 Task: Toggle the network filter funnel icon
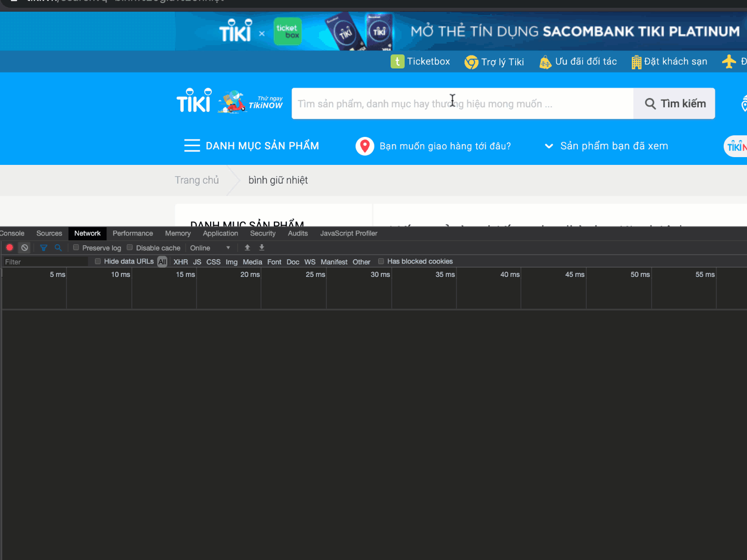(x=44, y=248)
